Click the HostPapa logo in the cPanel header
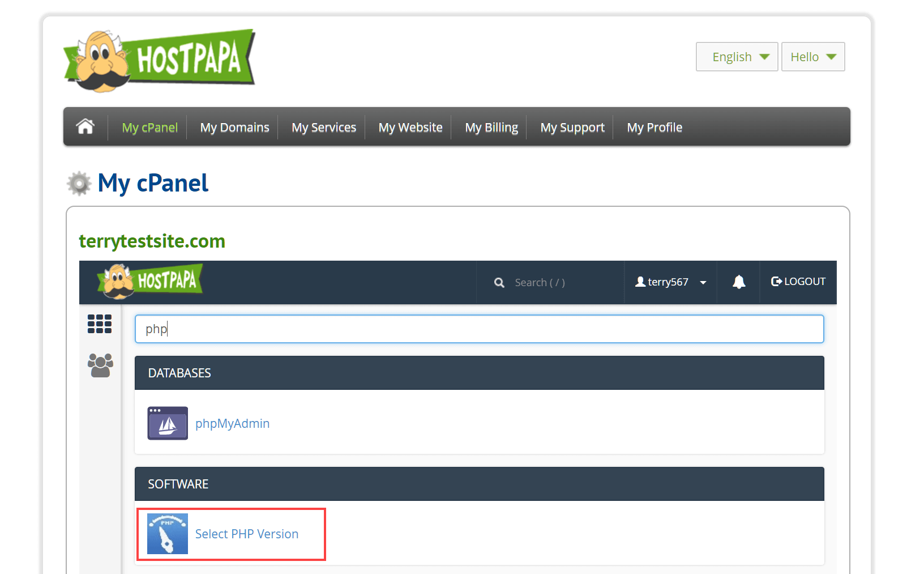 coord(150,281)
